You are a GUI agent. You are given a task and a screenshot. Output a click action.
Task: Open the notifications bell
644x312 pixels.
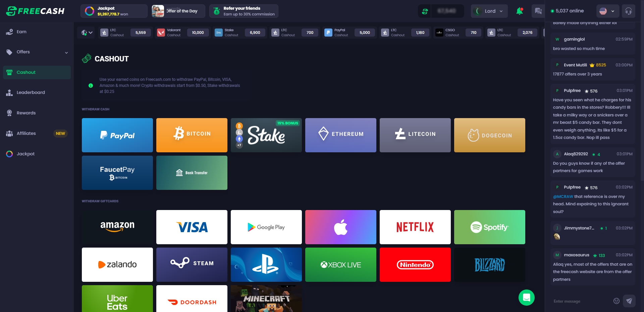point(520,11)
